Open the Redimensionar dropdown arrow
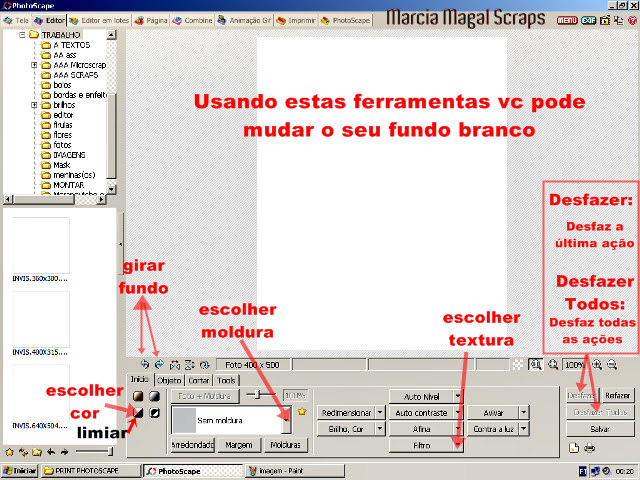 pos(380,413)
